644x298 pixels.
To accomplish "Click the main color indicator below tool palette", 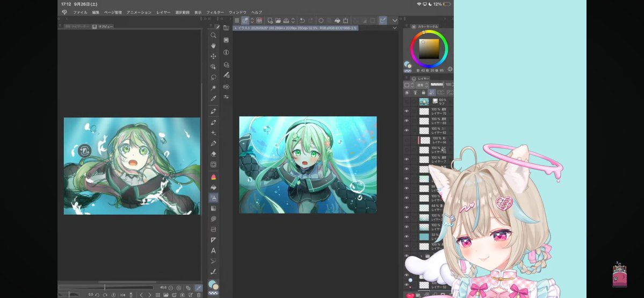I will pyautogui.click(x=212, y=283).
